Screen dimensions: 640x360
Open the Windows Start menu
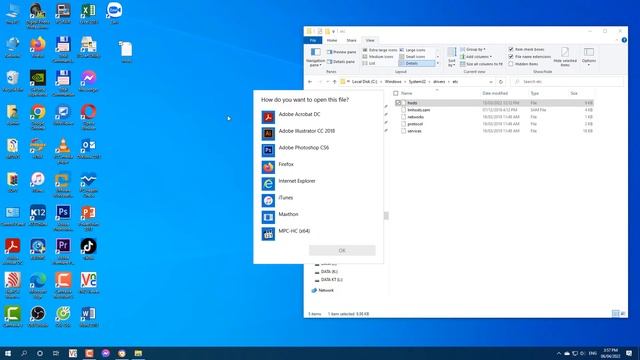coord(8,353)
